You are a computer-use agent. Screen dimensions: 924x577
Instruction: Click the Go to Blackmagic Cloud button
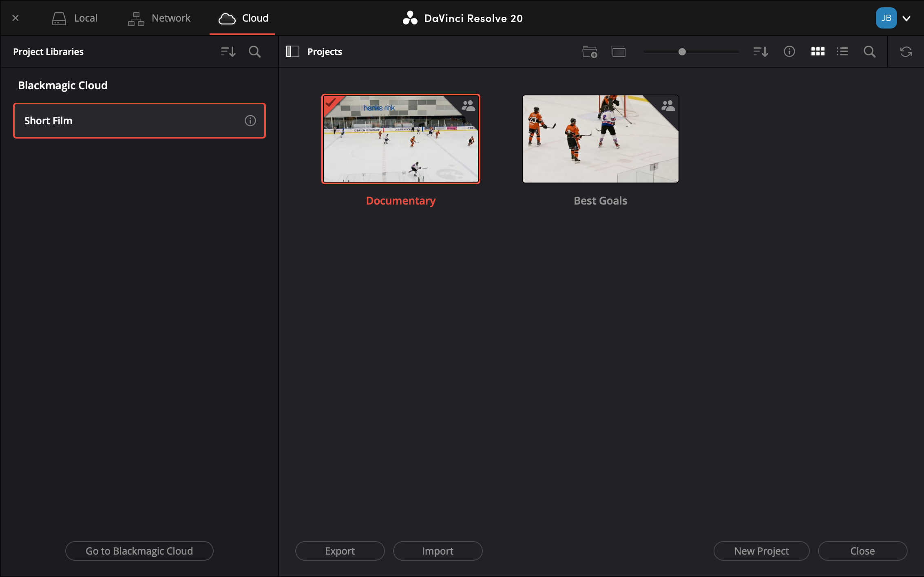139,551
